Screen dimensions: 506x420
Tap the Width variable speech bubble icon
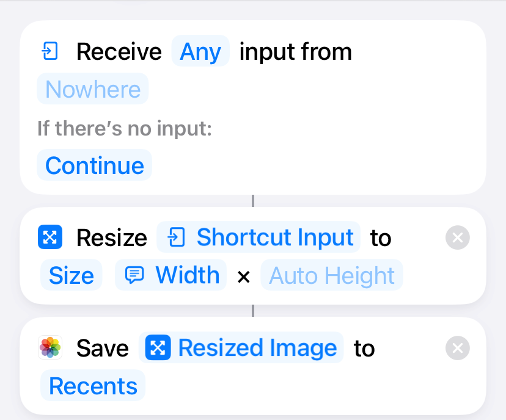pos(134,275)
